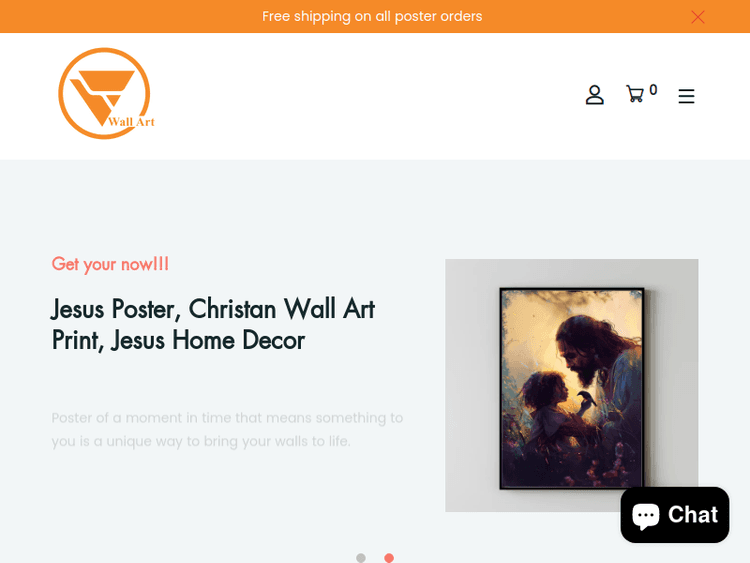Click the Jesus Poster heading link

point(213,324)
